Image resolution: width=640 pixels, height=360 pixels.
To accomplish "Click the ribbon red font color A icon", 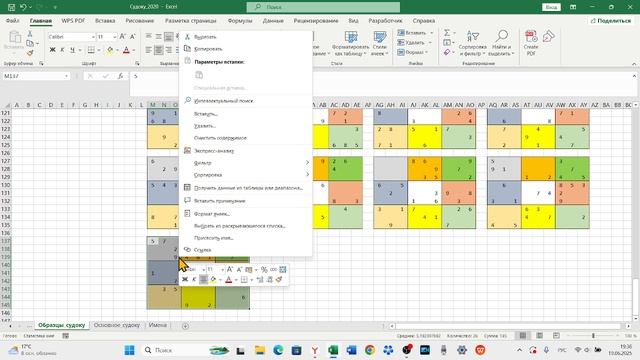I will 126,50.
